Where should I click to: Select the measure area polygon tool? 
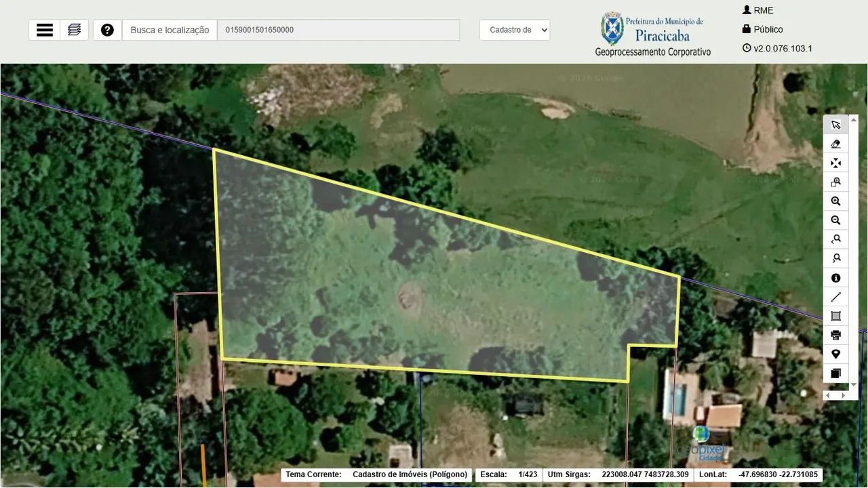tap(835, 316)
